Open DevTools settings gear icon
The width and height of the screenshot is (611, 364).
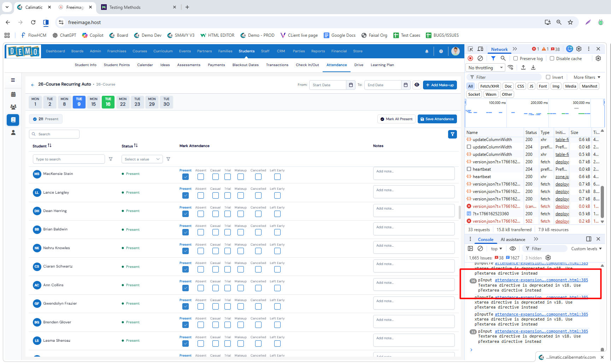579,49
